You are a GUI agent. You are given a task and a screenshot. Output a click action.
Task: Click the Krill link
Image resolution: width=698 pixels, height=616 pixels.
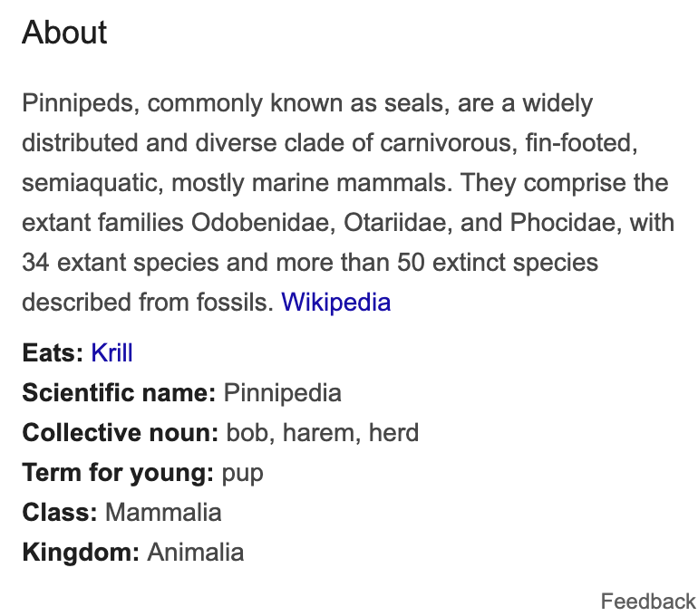(x=111, y=352)
